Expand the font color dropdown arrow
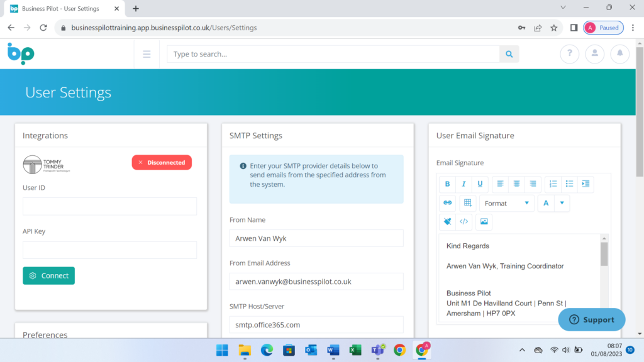This screenshot has width=644, height=362. pyautogui.click(x=562, y=203)
